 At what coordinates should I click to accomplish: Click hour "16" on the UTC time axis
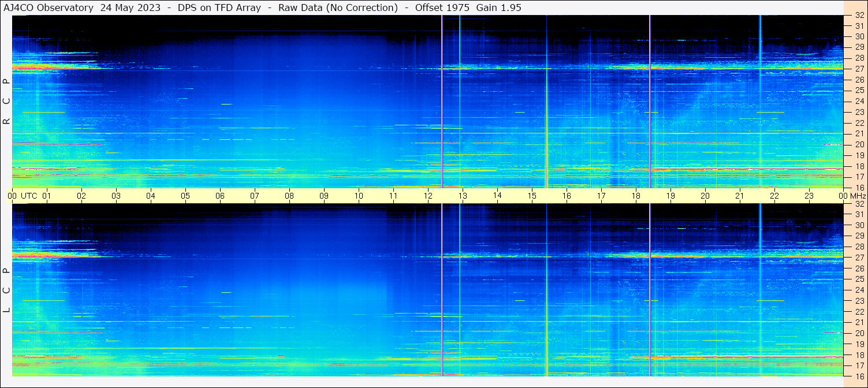click(567, 196)
